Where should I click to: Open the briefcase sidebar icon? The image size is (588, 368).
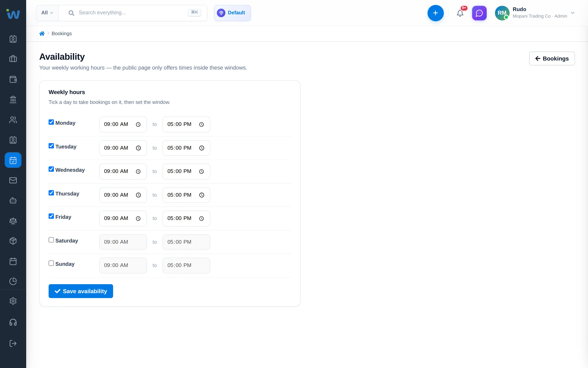tap(13, 59)
